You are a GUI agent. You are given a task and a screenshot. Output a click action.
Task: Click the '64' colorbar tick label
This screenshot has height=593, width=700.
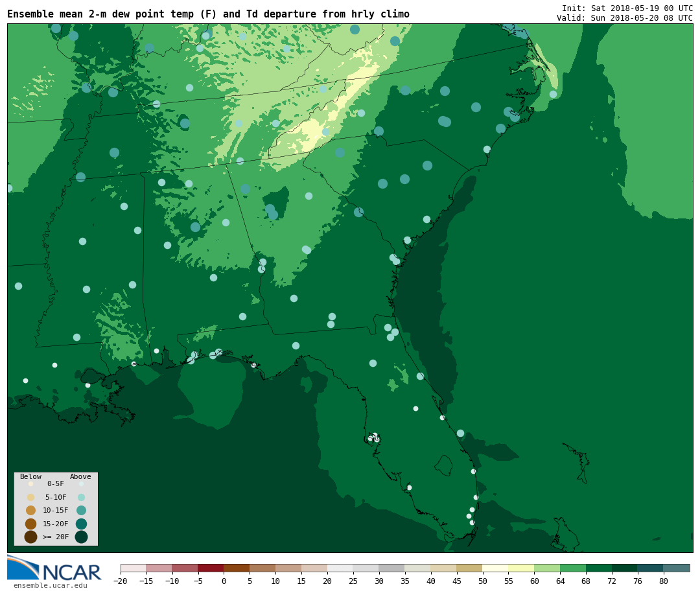point(560,581)
